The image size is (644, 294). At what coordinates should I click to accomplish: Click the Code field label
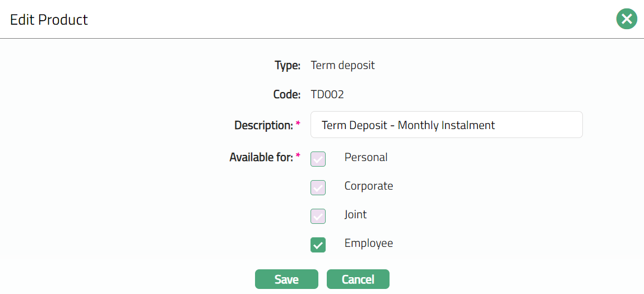tap(286, 94)
